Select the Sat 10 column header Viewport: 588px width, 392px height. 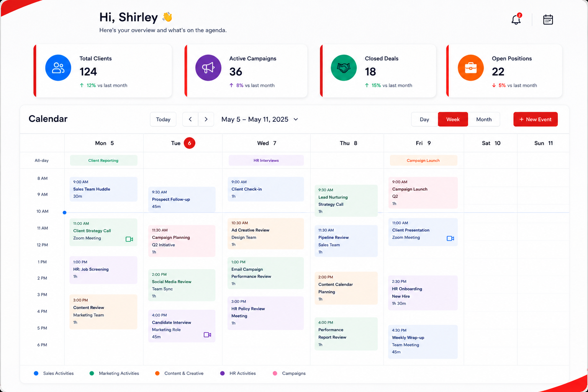491,143
